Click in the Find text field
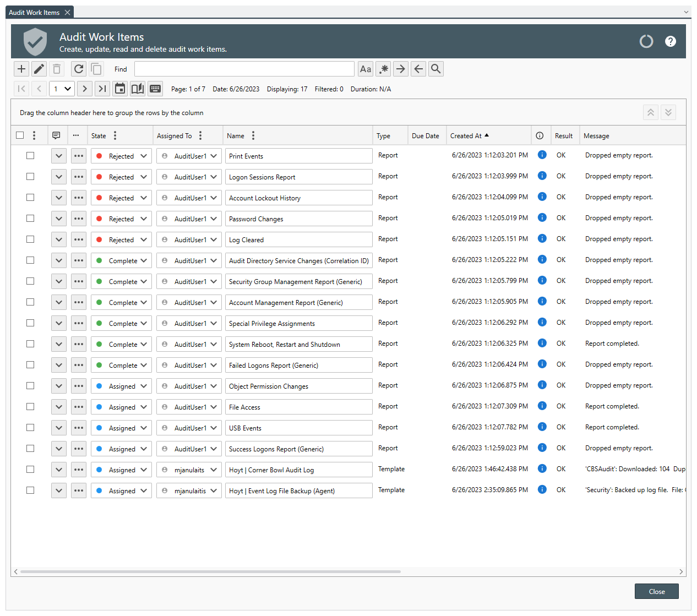Image resolution: width=697 pixels, height=616 pixels. [244, 69]
